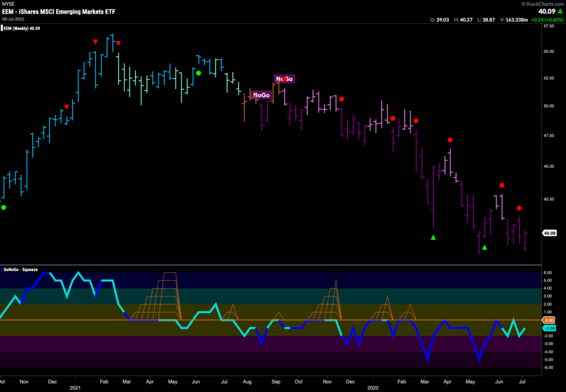Click the 50.00 price axis label

coord(549,106)
